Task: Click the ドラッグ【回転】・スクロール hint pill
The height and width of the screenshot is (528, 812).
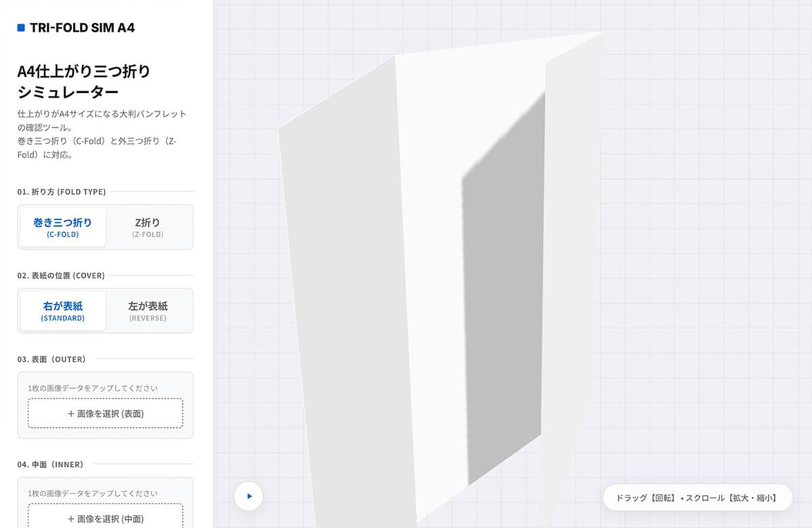Action: point(698,498)
